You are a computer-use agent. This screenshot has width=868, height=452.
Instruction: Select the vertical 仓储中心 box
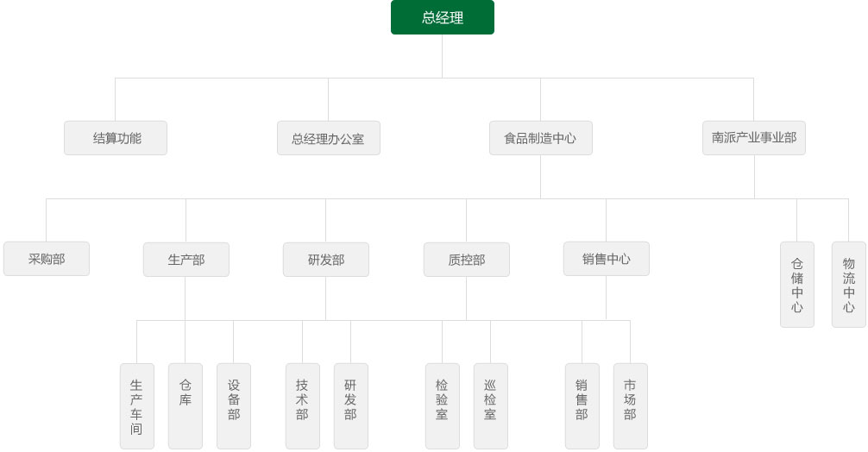pos(796,285)
